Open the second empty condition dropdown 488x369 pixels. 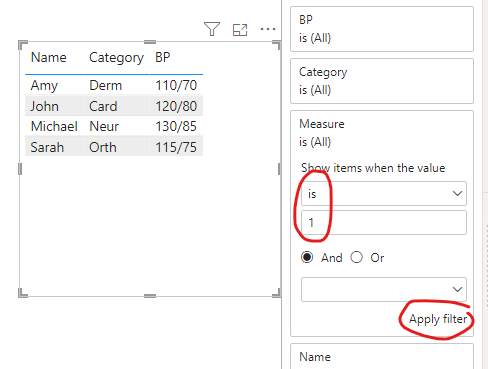[x=384, y=289]
